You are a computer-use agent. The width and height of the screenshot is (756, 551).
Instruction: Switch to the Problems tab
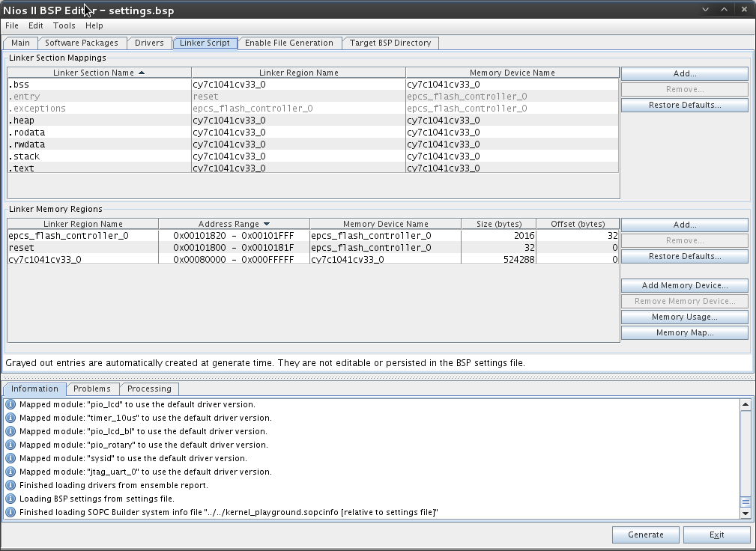tap(92, 389)
